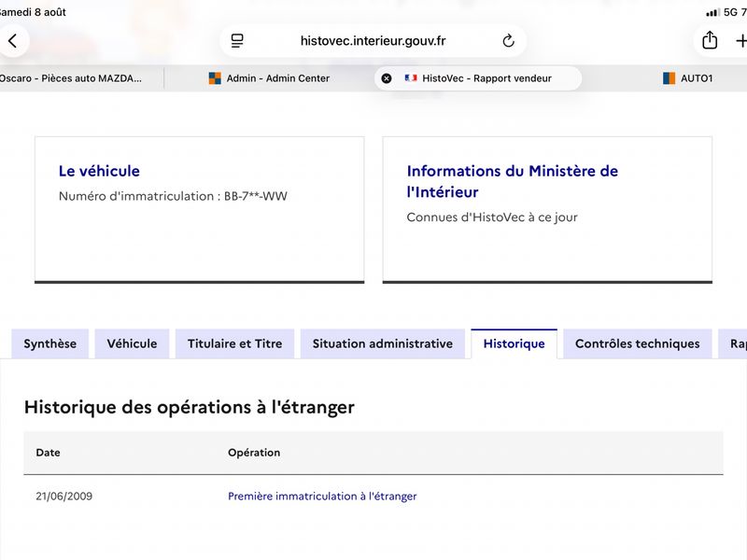747x560 pixels.
Task: Open the Contrôles techniques tab
Action: (x=638, y=343)
